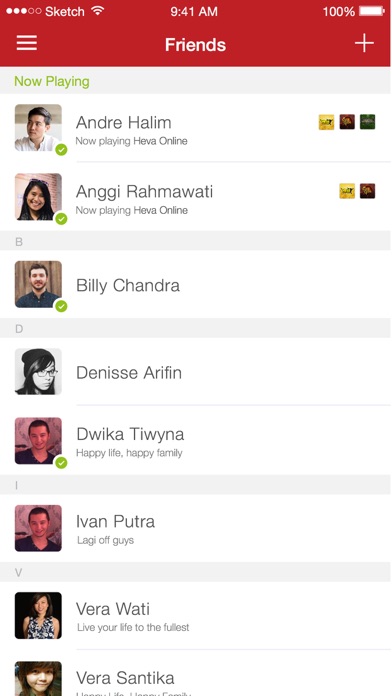392x696 pixels.
Task: Tap the dark red game icon beside Andre Halim
Action: 347,122
